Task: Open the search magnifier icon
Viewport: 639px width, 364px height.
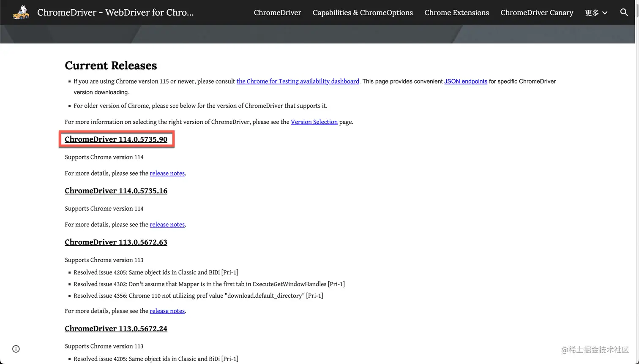Action: (624, 12)
